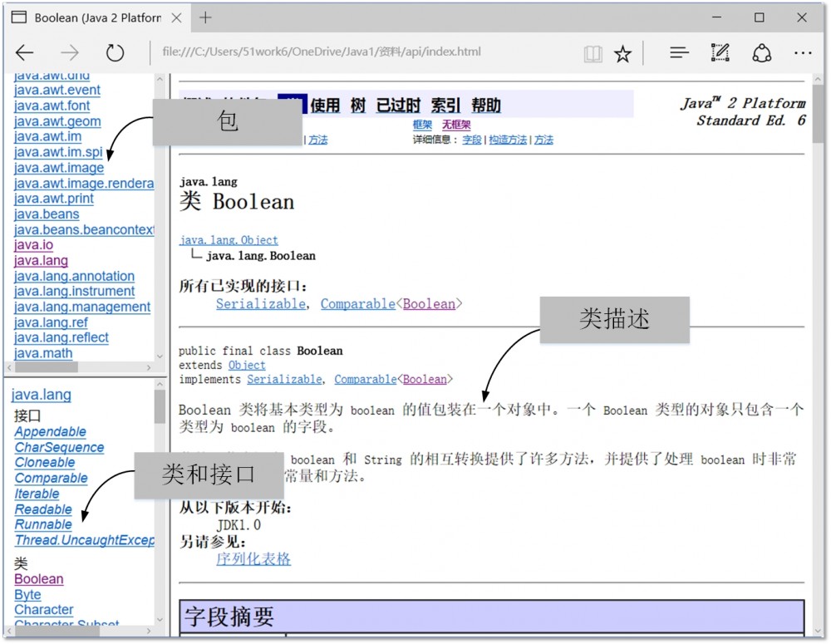Go back to previous page
831x644 pixels.
[24, 52]
